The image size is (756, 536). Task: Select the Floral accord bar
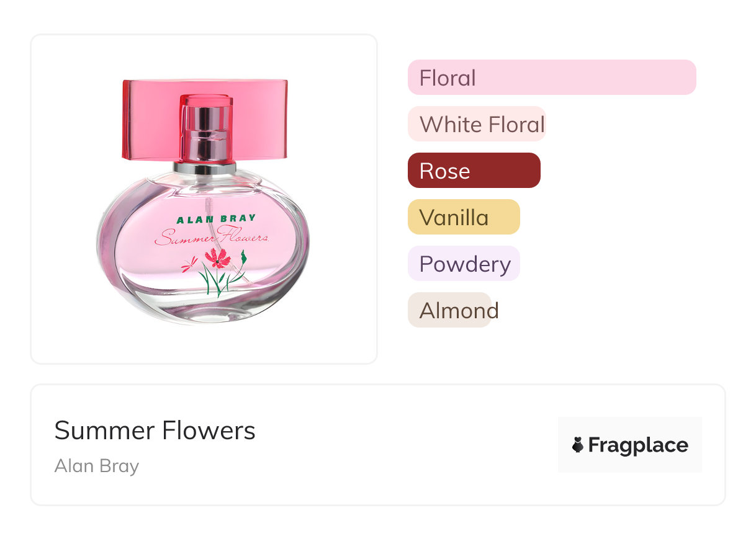click(x=551, y=78)
